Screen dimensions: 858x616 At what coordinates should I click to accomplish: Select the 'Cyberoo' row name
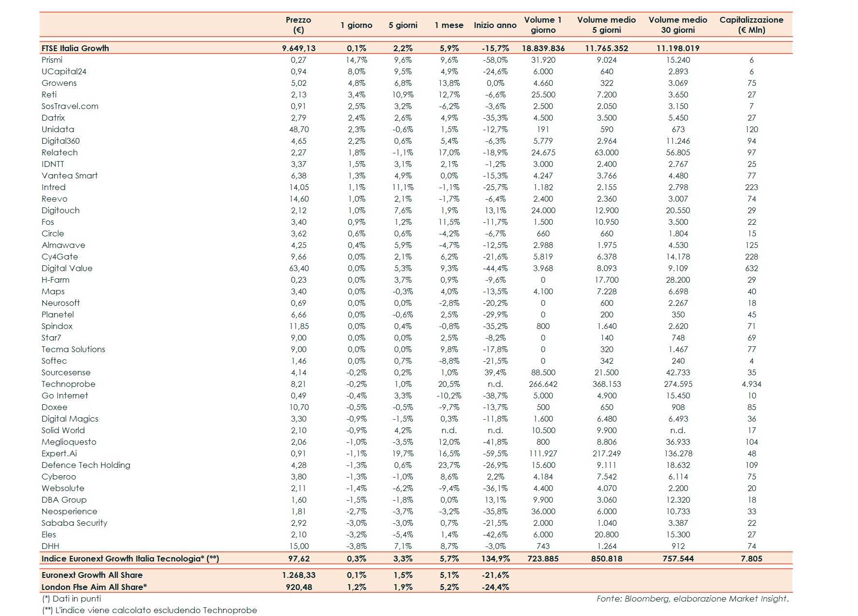pos(59,477)
